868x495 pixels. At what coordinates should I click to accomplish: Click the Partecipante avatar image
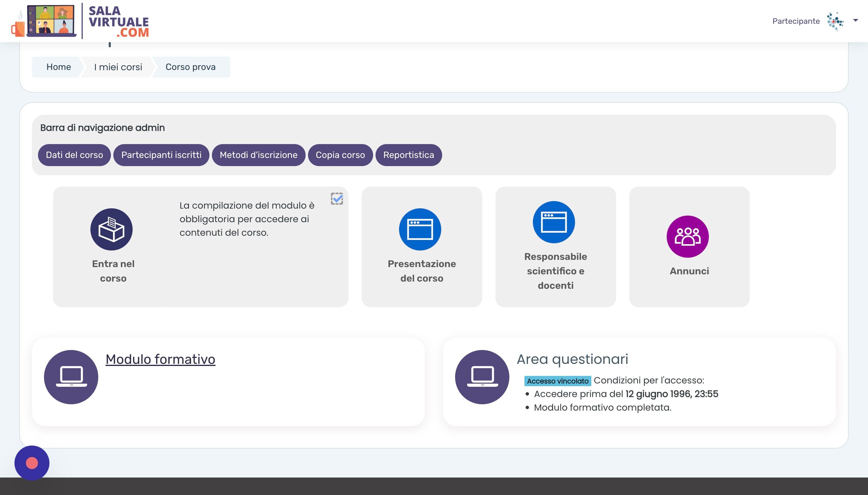tap(835, 21)
